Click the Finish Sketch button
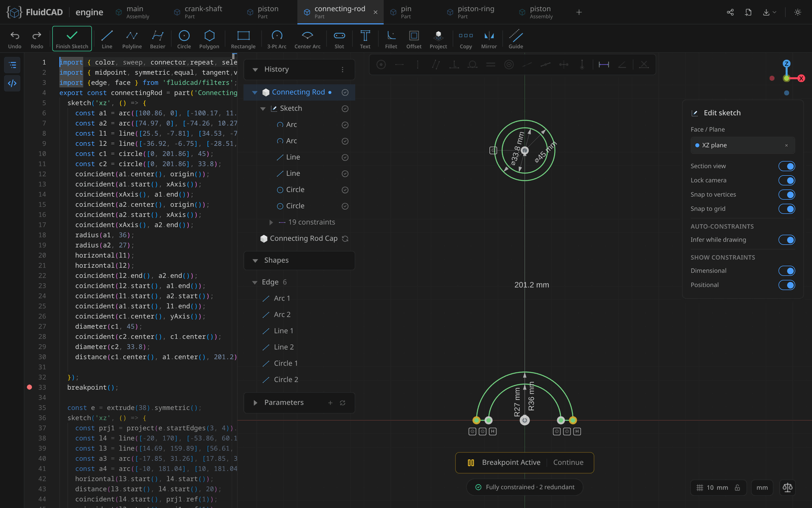 pos(72,39)
